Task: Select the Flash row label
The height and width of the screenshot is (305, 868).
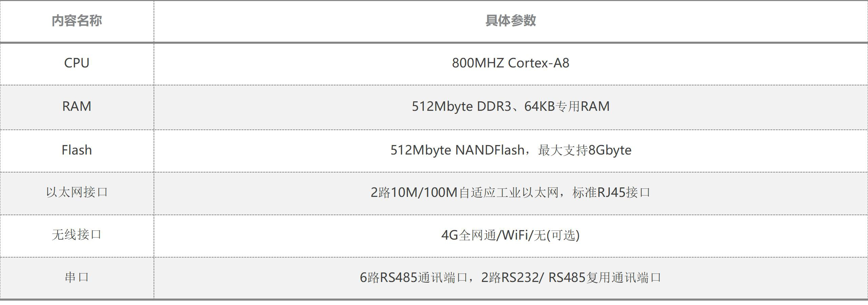Action: 77,150
